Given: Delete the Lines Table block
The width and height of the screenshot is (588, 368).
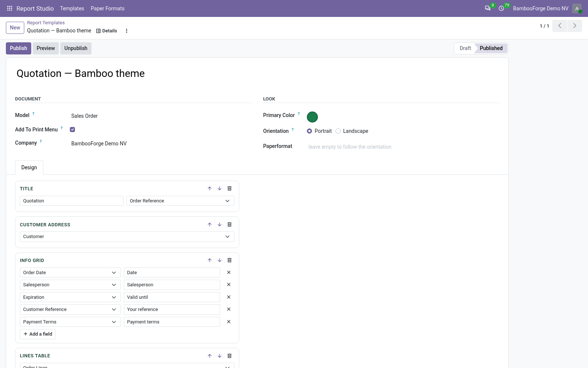Looking at the screenshot, I should click(229, 356).
